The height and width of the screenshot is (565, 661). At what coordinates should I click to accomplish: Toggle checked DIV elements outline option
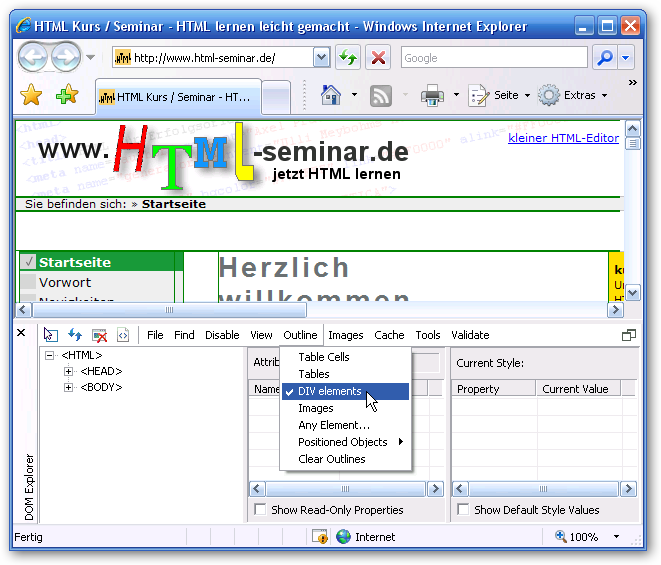345,391
